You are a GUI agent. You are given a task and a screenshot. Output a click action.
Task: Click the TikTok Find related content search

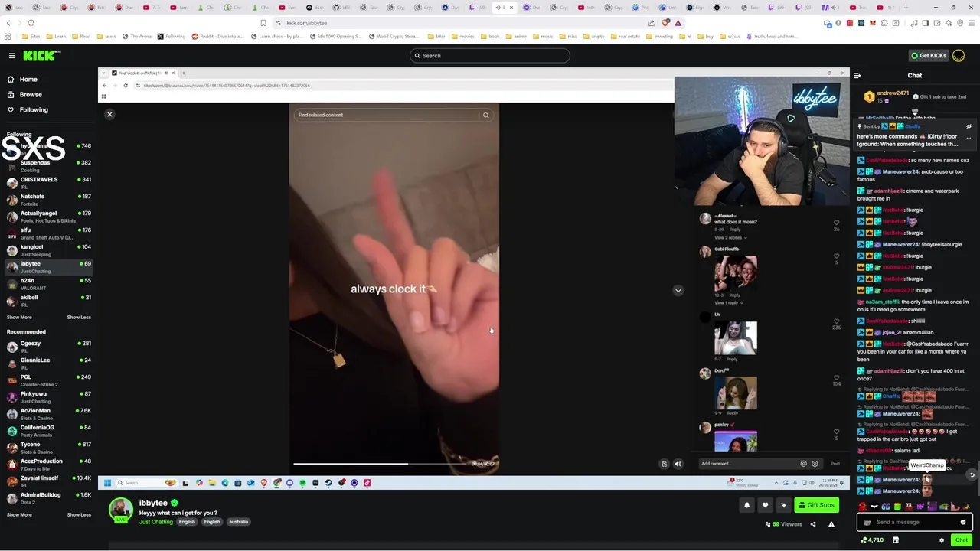(x=387, y=115)
